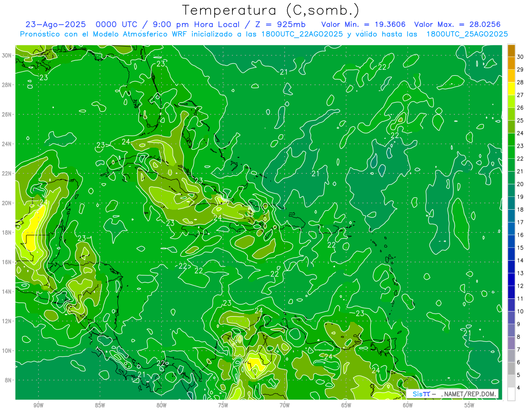Click the "8N" latitude axis label
The width and height of the screenshot is (532, 411).
pos(9,380)
